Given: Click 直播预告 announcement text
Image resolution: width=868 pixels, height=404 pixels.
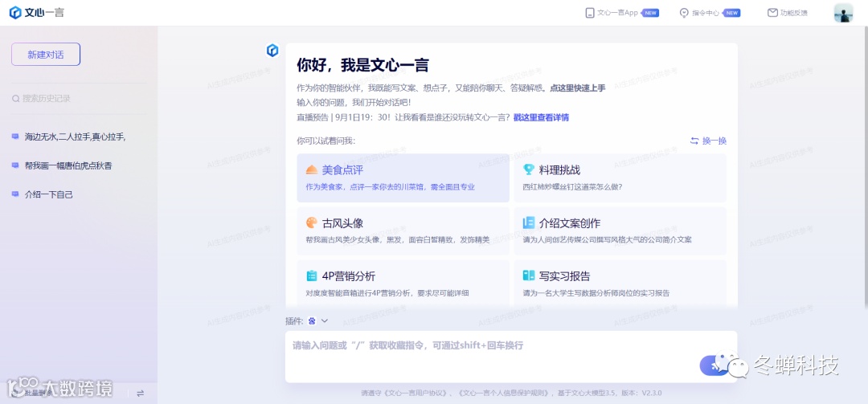Looking at the screenshot, I should [403, 117].
